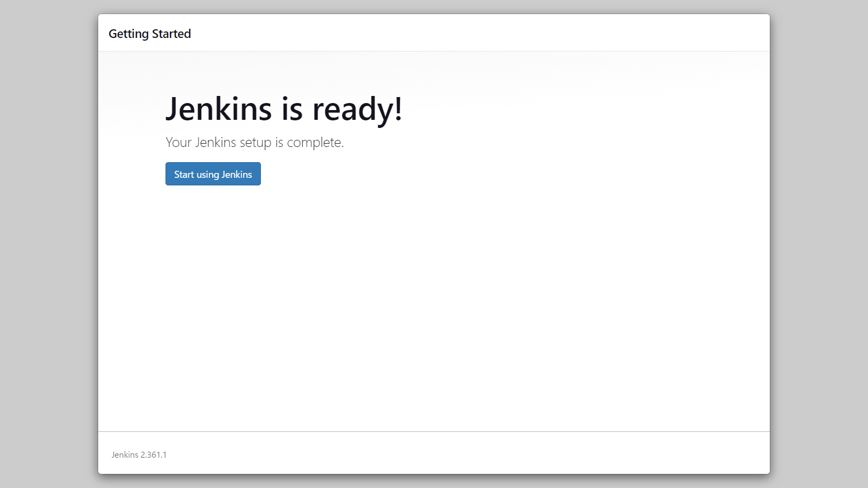Click the word ready! in the heading
This screenshot has height=488, width=868.
coord(358,109)
